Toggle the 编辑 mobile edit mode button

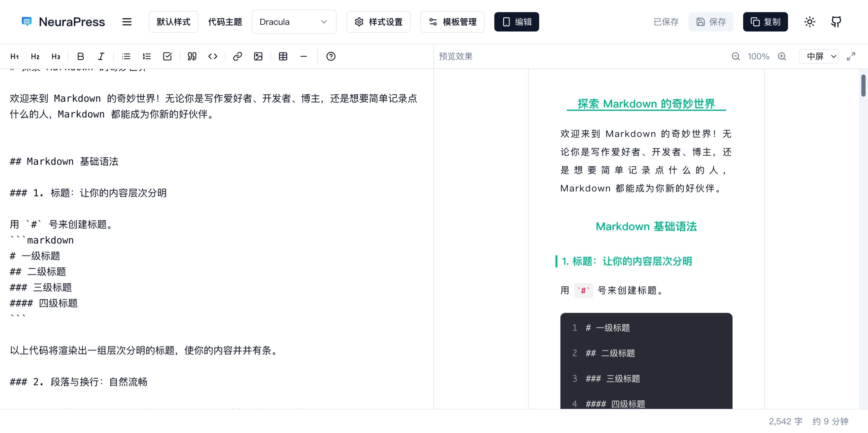(517, 22)
